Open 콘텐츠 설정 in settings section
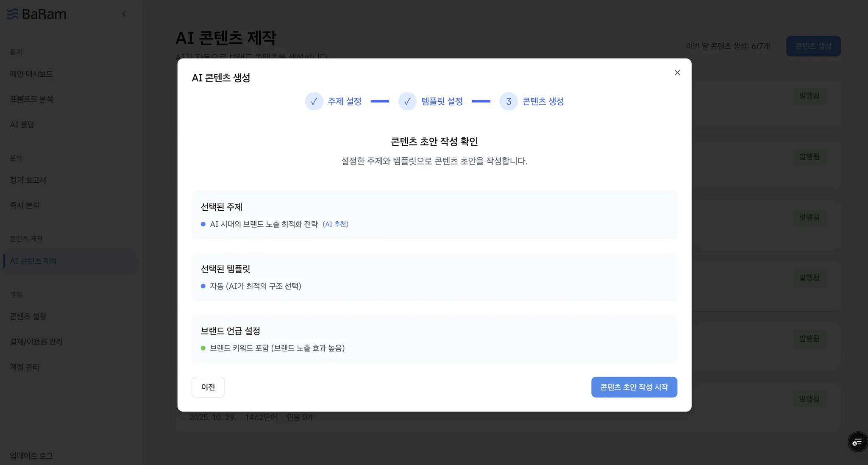 tap(28, 316)
